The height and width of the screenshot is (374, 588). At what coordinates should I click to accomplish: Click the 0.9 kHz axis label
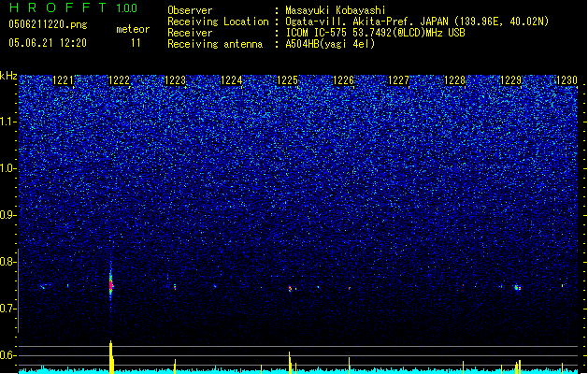click(x=7, y=215)
